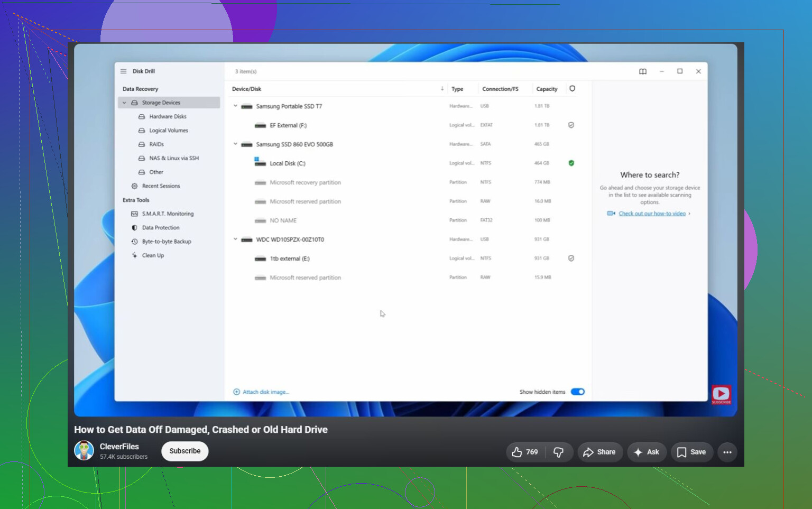Screen dimensions: 812x509
Task: Click the green shield next to Local Disk (C:)
Action: [x=571, y=163]
